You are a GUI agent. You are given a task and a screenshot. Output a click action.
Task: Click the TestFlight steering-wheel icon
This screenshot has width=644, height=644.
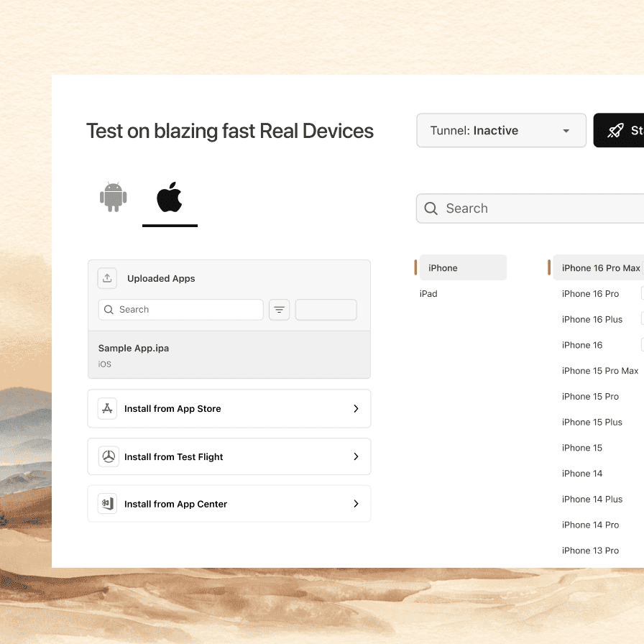pos(107,456)
